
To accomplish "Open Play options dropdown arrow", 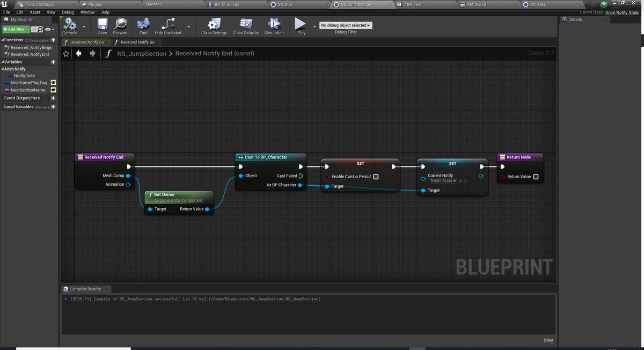I will point(314,26).
